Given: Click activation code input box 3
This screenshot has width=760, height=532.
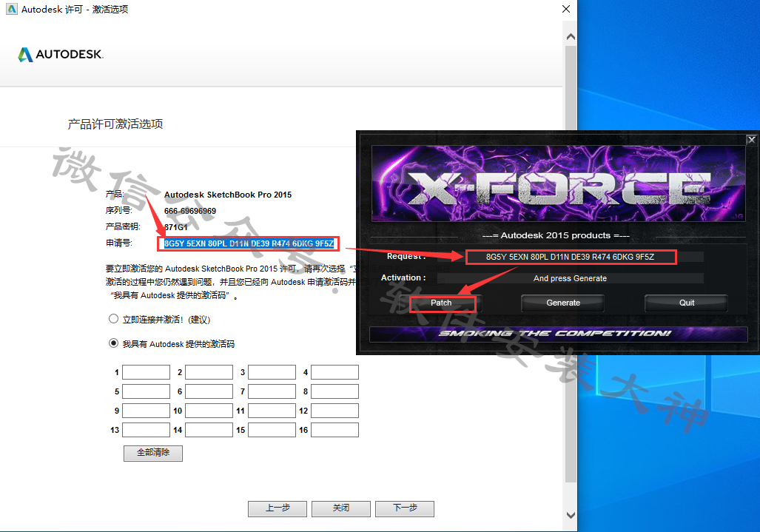Looking at the screenshot, I should tap(272, 372).
